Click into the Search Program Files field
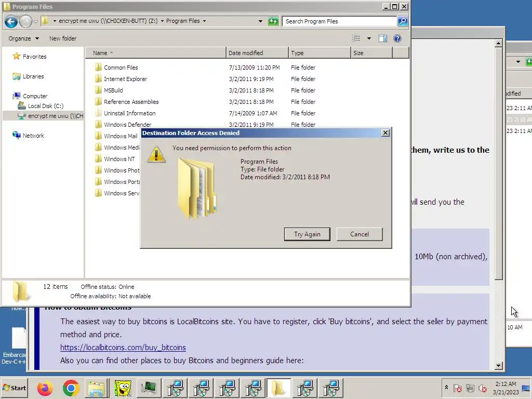Screen dimensions: 532x399 340,21
